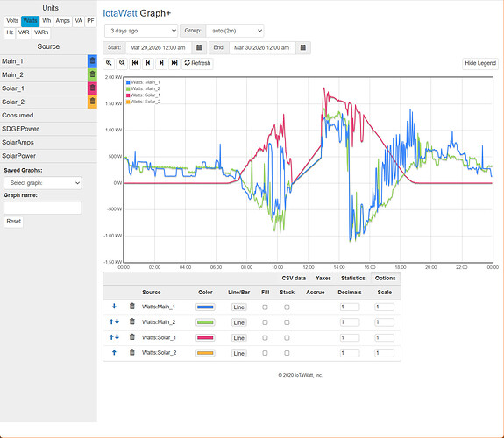Delete the Watts:Solar_2 trace in the table
The width and height of the screenshot is (504, 438).
point(132,352)
